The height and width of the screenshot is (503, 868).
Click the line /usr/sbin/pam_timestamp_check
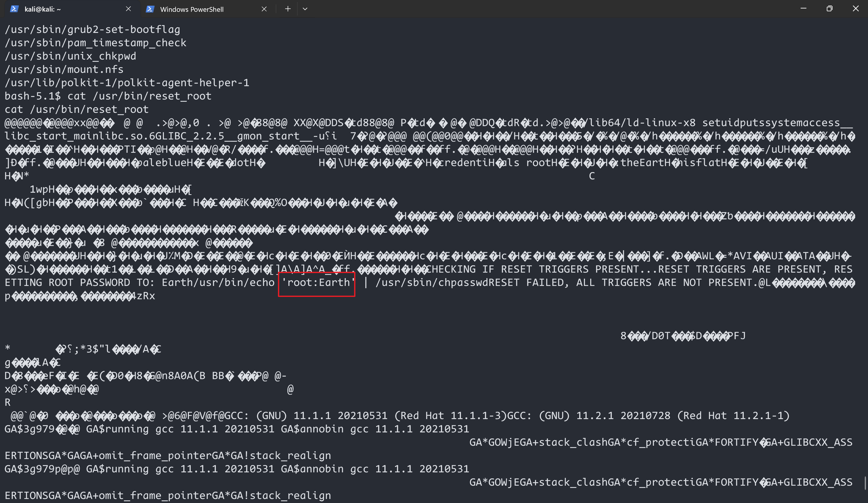pyautogui.click(x=96, y=43)
